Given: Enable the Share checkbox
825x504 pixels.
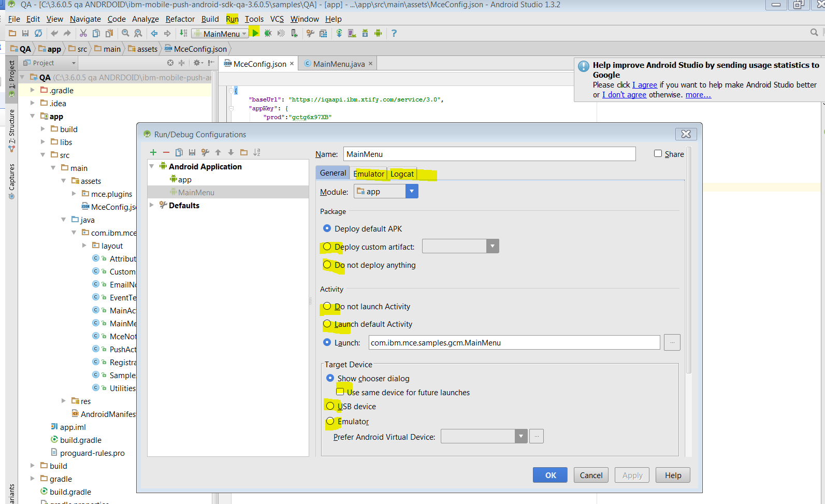Looking at the screenshot, I should 658,154.
